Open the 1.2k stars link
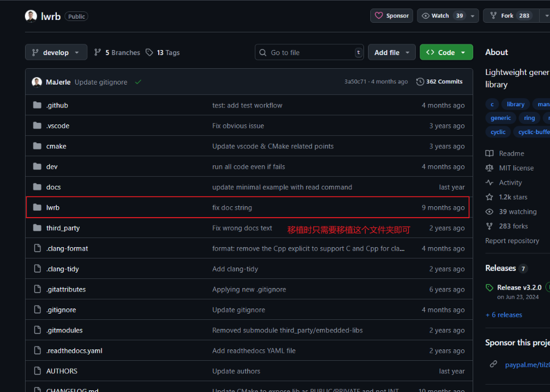Image resolution: width=550 pixels, height=392 pixels. point(507,197)
